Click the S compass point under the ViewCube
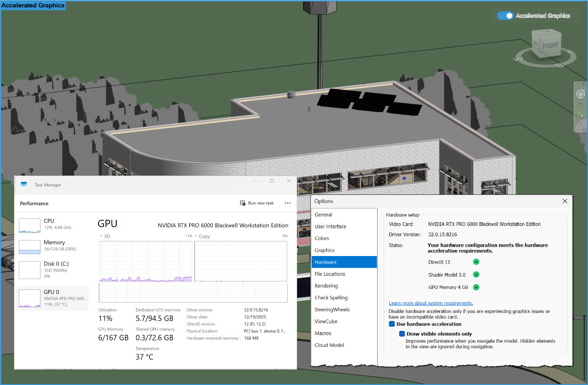Image resolution: width=588 pixels, height=385 pixels. 560,65
